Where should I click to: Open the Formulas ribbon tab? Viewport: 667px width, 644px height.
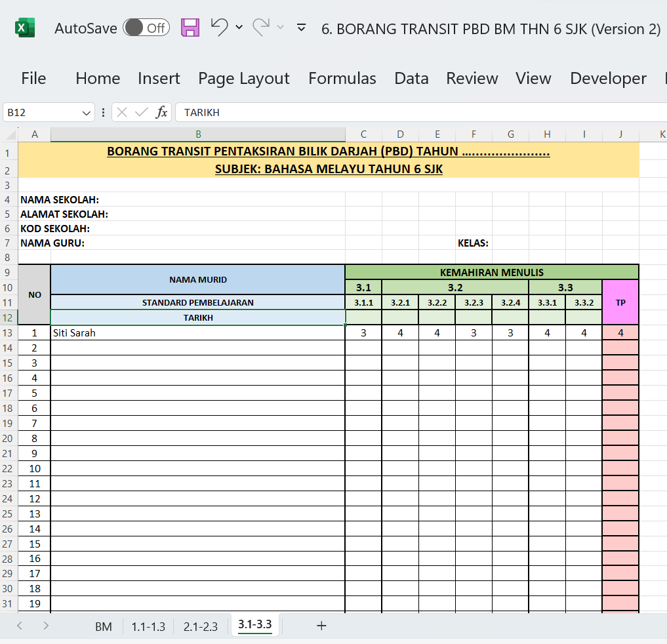342,78
